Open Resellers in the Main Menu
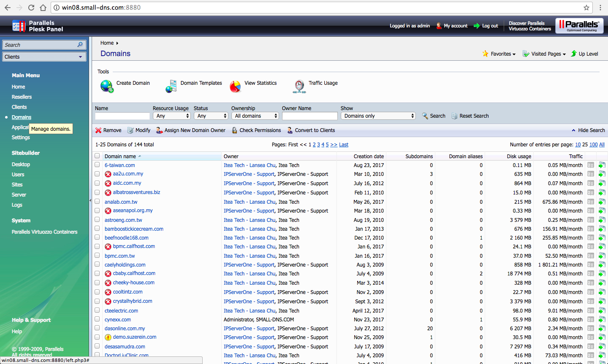The width and height of the screenshot is (608, 364). coord(22,97)
